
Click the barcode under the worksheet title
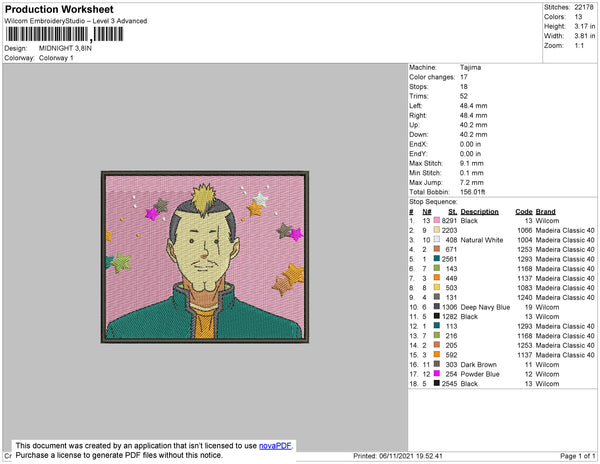[x=64, y=34]
